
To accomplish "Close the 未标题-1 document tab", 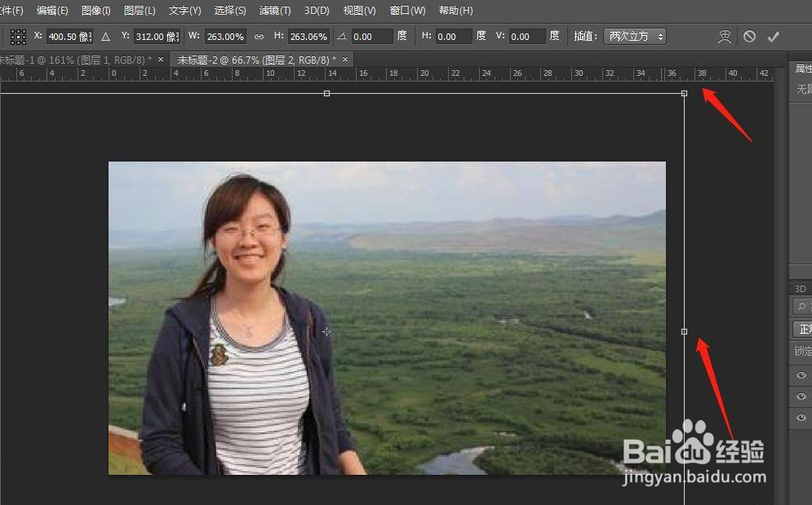I will pos(161,60).
